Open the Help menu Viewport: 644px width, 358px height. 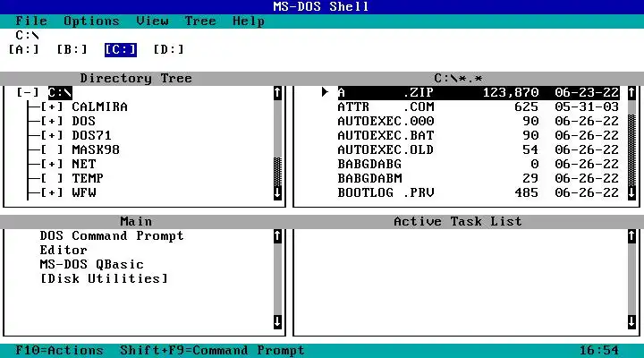[x=249, y=21]
